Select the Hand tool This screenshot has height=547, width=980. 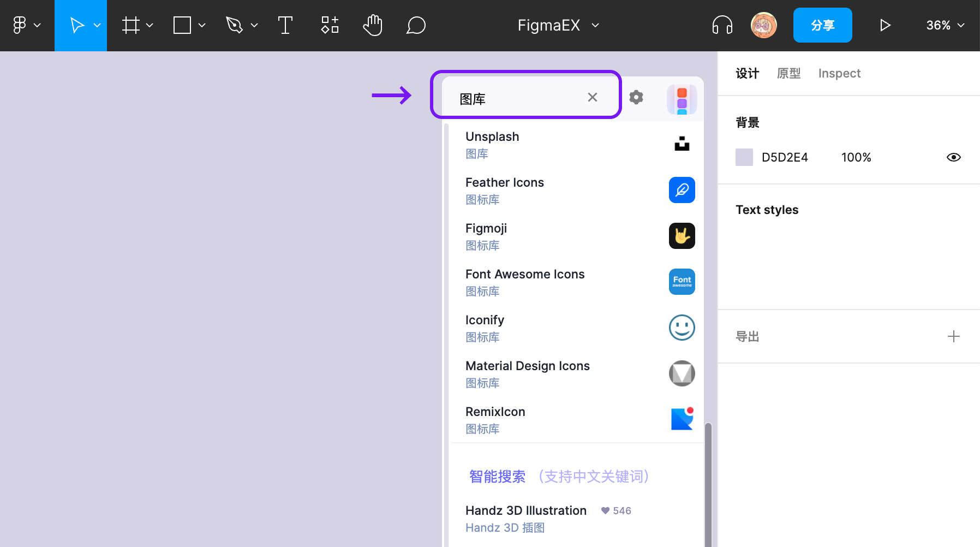click(x=373, y=25)
